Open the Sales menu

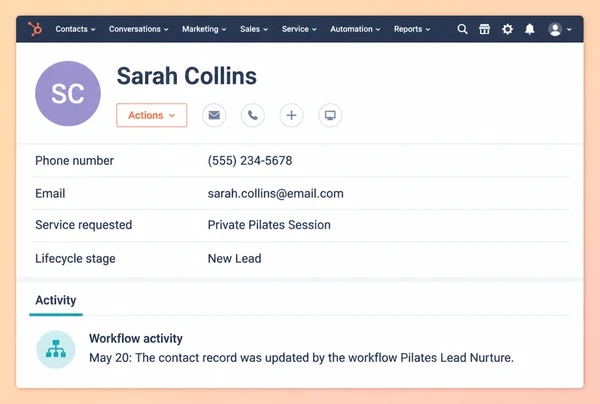pyautogui.click(x=254, y=29)
